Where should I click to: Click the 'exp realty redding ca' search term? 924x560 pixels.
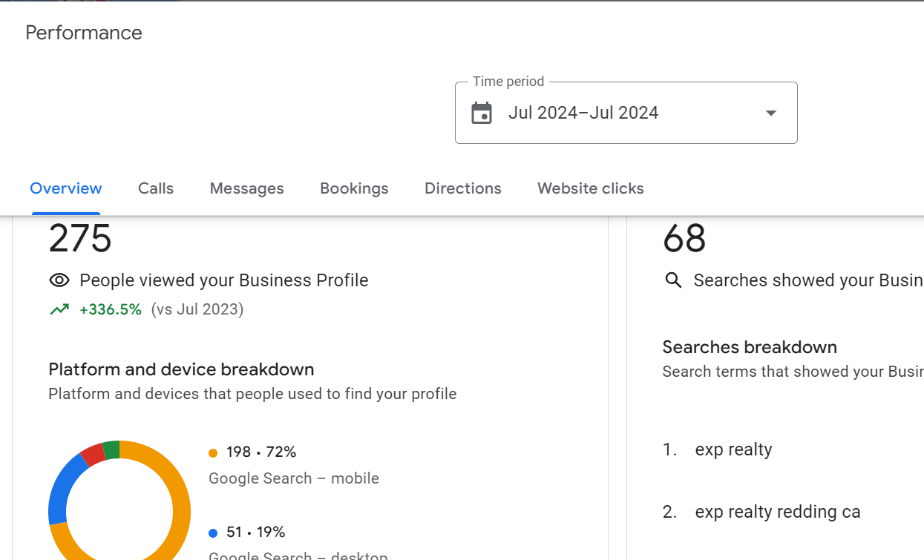[x=778, y=512]
